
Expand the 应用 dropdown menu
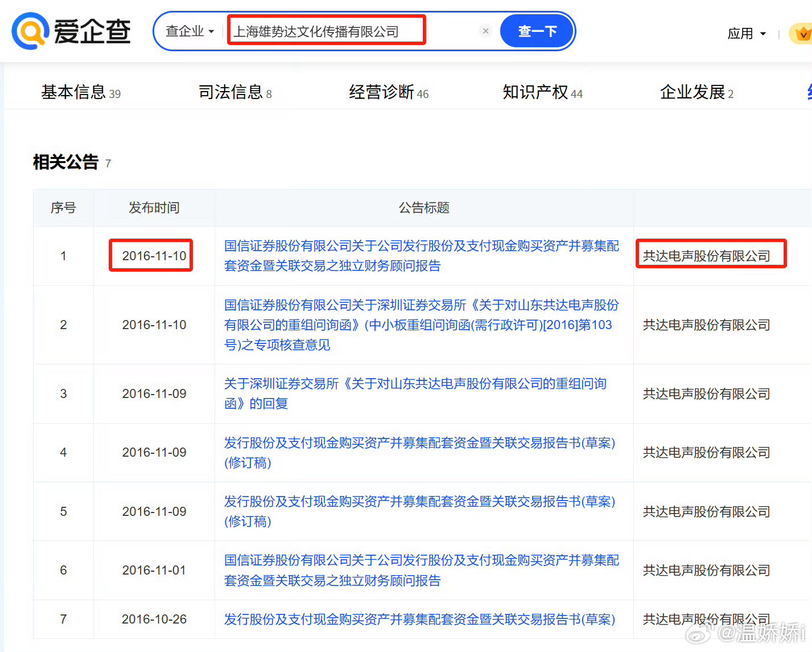tap(747, 34)
